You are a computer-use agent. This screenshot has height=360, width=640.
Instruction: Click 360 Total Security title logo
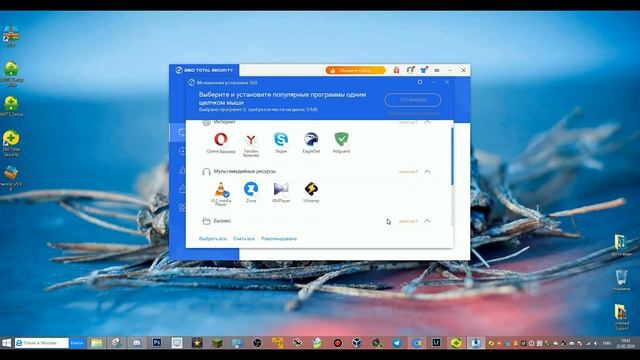pyautogui.click(x=204, y=70)
